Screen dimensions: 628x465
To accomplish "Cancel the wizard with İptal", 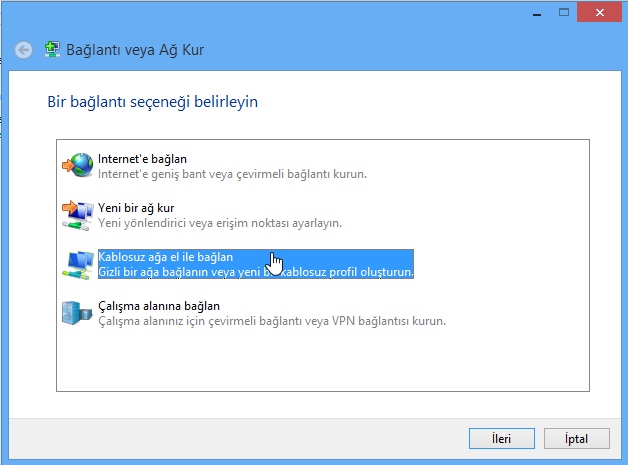I will pyautogui.click(x=576, y=439).
